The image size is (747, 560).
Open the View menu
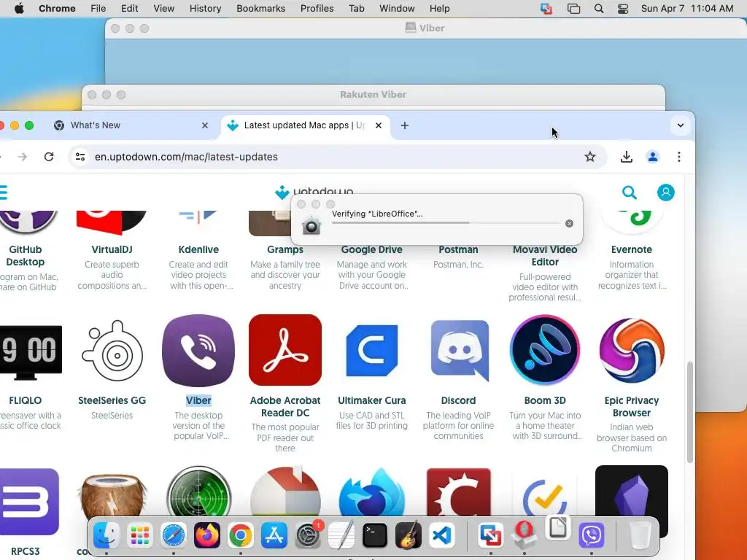click(163, 9)
